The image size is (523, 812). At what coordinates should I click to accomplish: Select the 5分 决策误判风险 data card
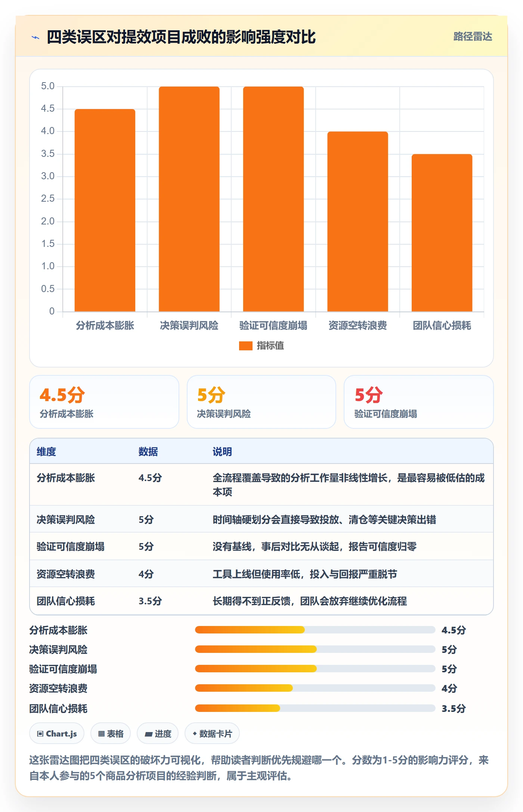[x=261, y=402]
